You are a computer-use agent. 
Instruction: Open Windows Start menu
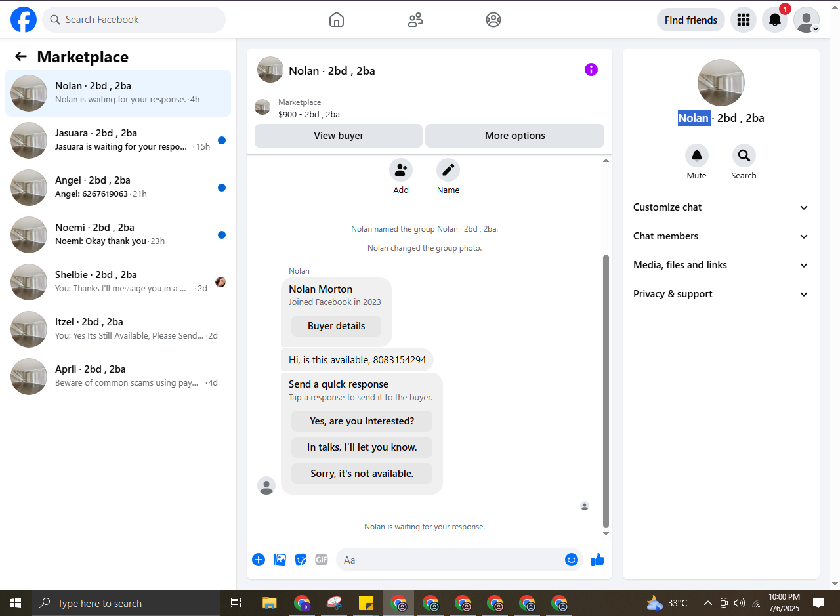click(x=16, y=603)
